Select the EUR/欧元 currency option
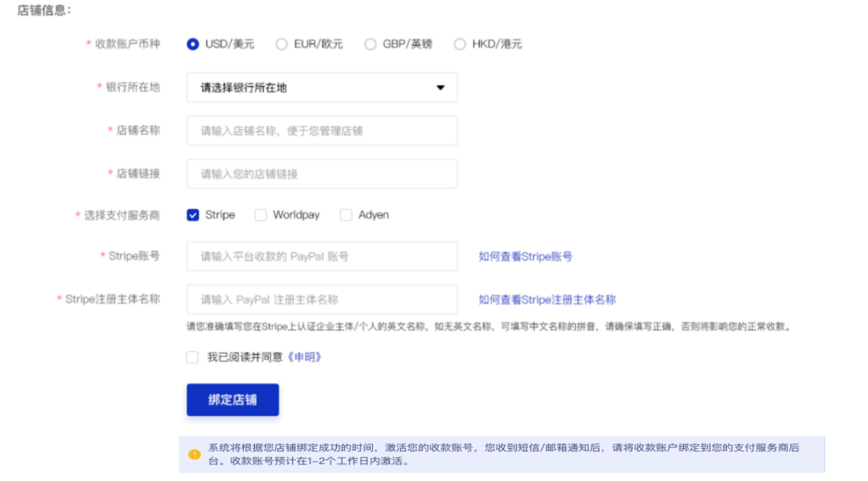Screen dimensions: 868x481 click(x=282, y=43)
